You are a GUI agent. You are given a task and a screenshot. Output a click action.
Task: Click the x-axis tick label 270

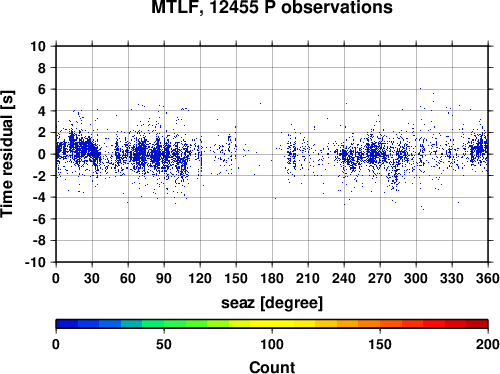[x=380, y=278]
